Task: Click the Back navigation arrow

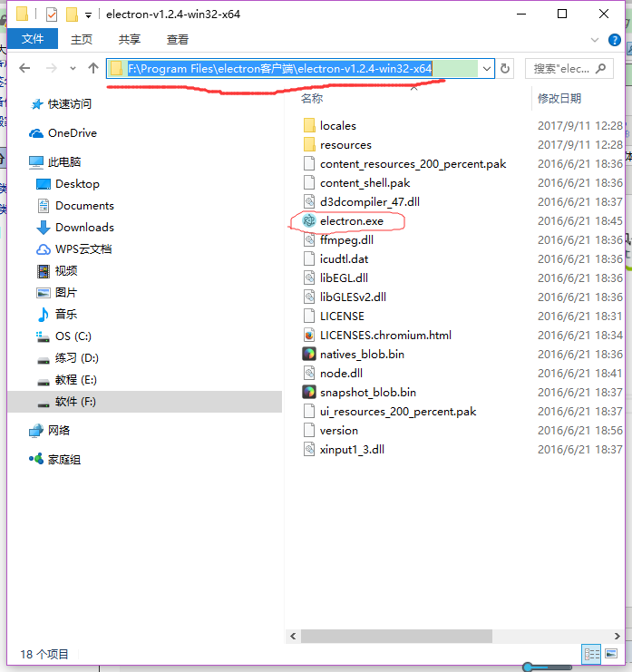Action: 24,69
